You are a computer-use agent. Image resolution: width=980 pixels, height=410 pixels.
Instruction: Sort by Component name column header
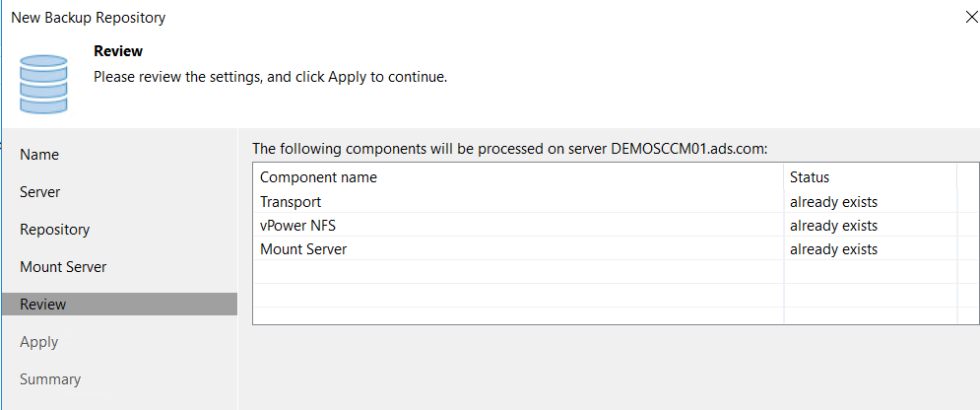(518, 176)
